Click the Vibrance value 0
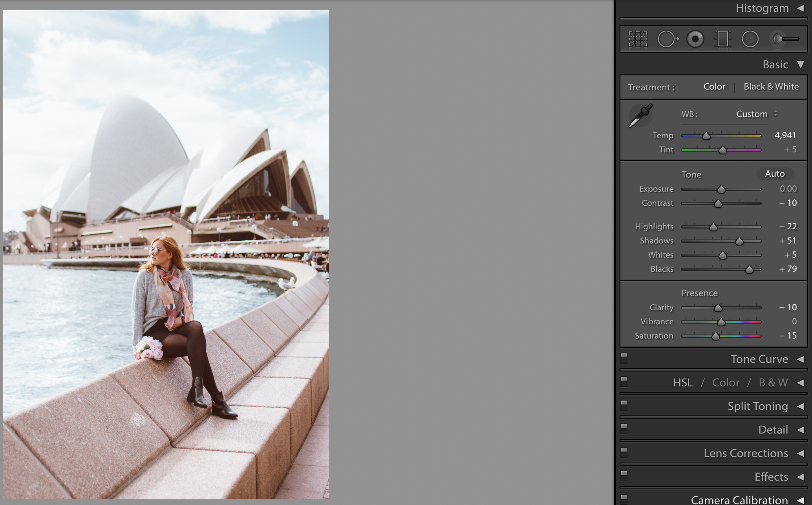812x505 pixels. click(794, 322)
